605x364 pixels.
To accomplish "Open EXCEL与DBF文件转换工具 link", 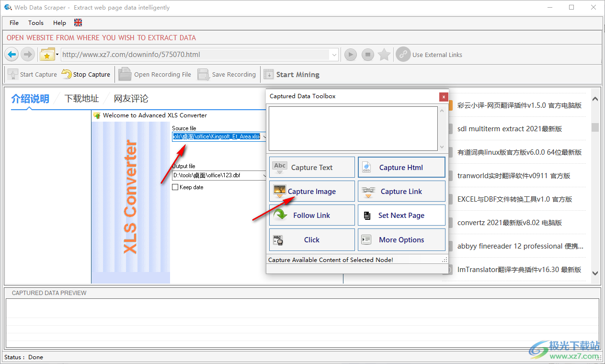I will [515, 199].
